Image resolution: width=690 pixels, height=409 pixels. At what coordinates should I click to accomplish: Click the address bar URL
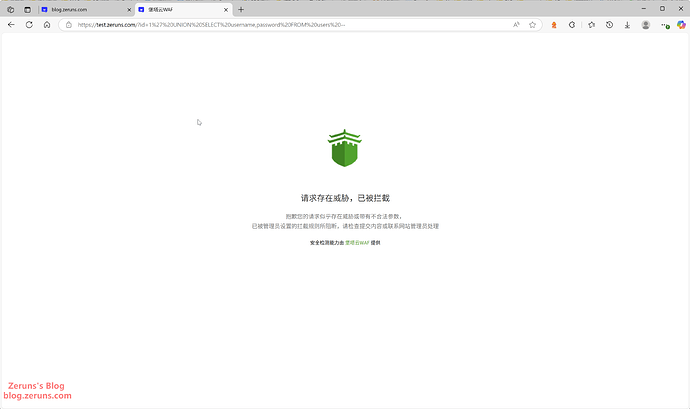pyautogui.click(x=211, y=25)
